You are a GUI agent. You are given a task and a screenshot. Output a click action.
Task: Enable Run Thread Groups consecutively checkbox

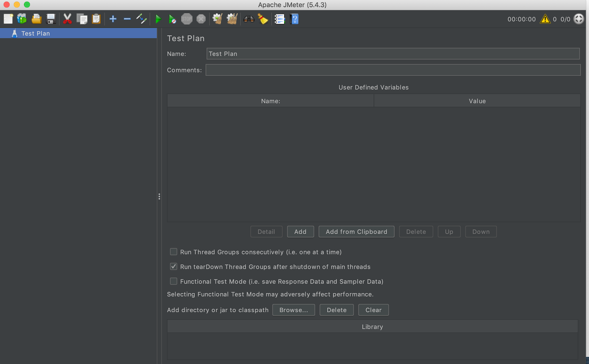pos(173,252)
